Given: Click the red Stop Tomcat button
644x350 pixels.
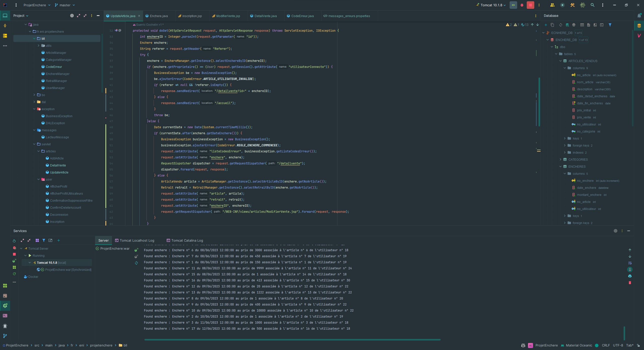Looking at the screenshot, I should pyautogui.click(x=530, y=5).
